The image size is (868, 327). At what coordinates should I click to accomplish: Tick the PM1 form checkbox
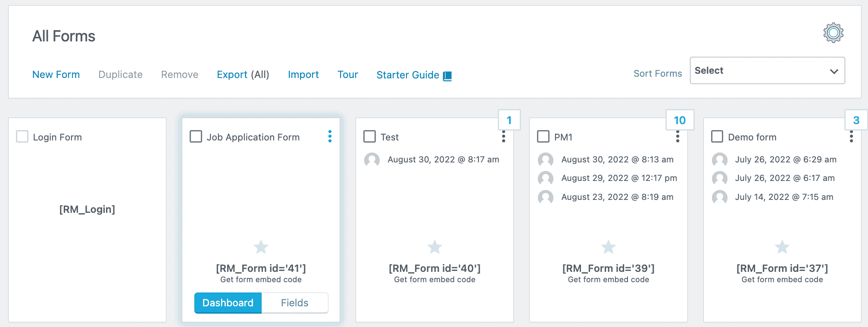tap(543, 137)
